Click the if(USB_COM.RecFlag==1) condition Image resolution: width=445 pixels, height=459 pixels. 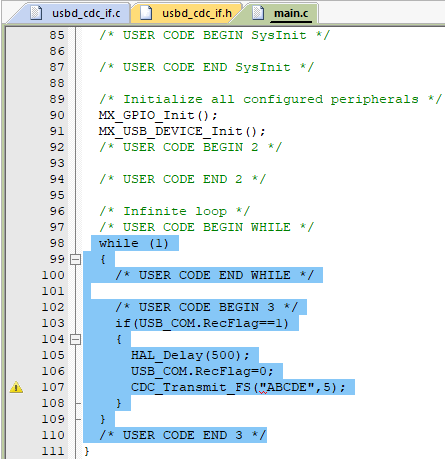click(202, 323)
